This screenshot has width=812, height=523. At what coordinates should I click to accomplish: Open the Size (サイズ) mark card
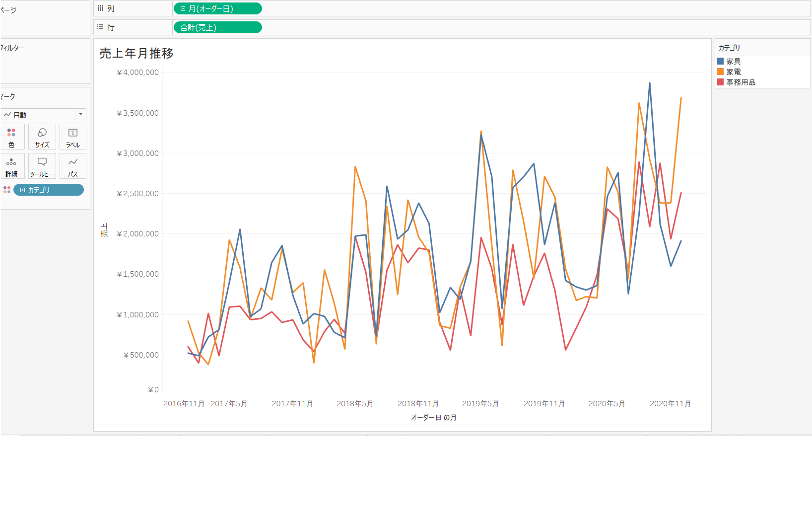(42, 137)
